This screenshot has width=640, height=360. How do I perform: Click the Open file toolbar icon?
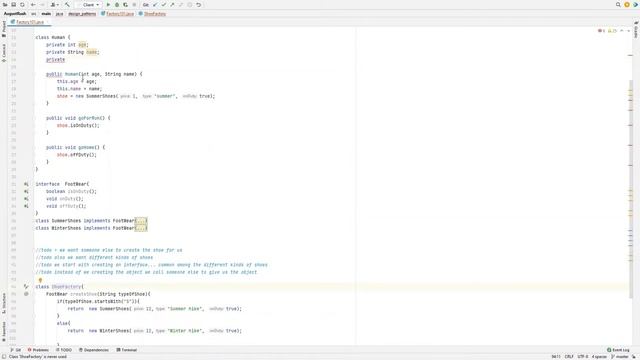[x=5, y=4]
